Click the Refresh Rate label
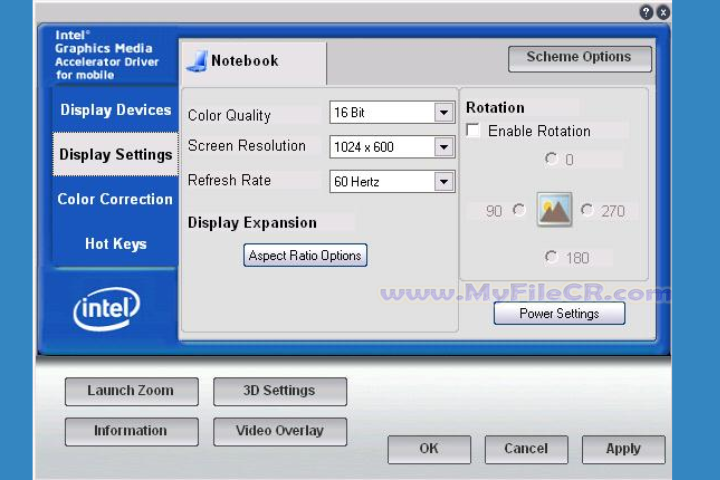This screenshot has width=720, height=480. click(229, 180)
